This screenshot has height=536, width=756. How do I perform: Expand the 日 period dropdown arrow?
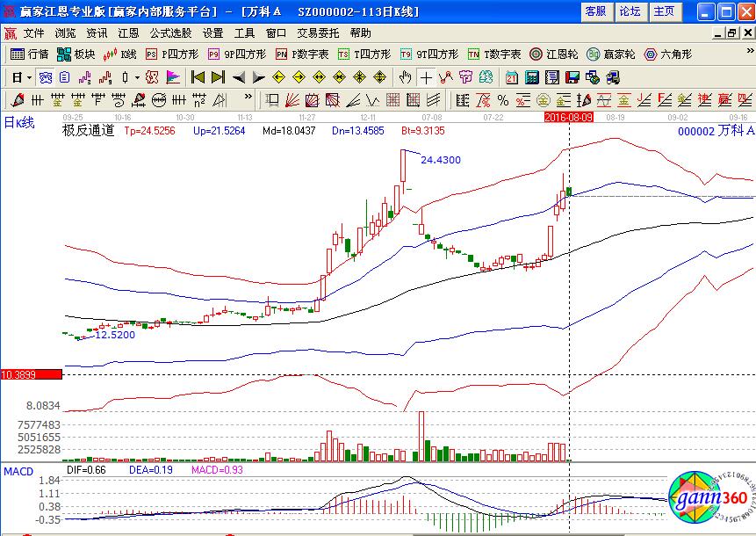point(28,77)
